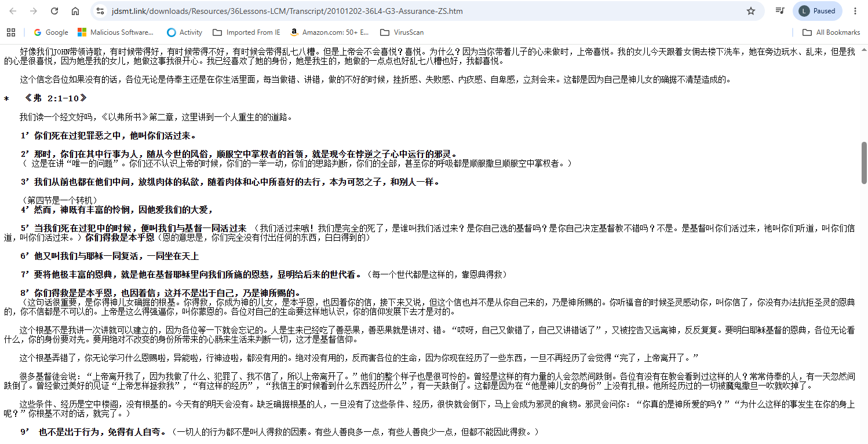Viewport: 868px width, 444px height.
Task: Open the Malicious Software bookmark
Action: pos(116,32)
